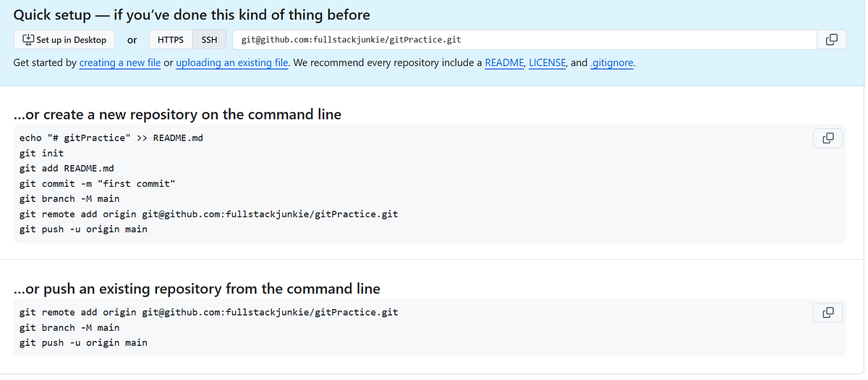Click the git commit -m "first commit" line
Screen dimensions: 868x380
pos(98,183)
